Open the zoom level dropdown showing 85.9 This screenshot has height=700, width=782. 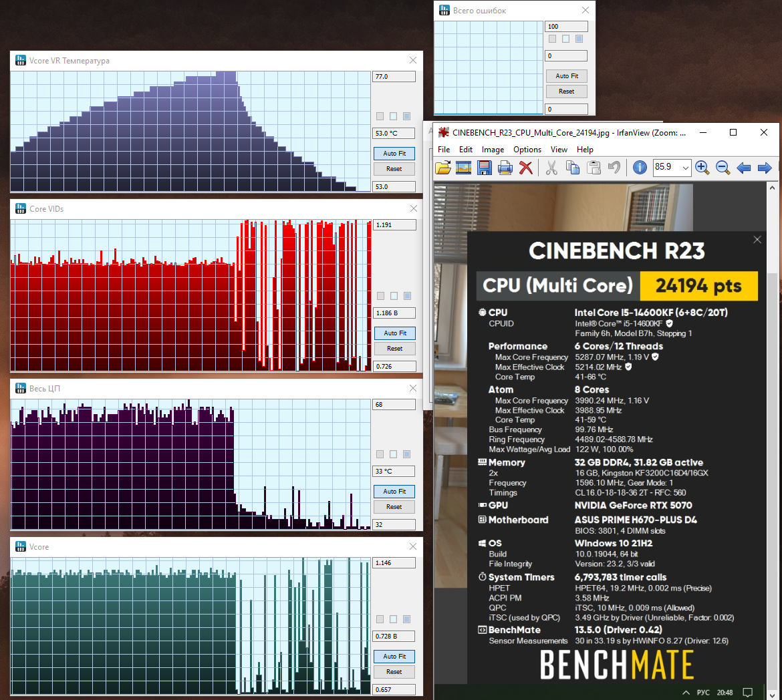tap(686, 168)
